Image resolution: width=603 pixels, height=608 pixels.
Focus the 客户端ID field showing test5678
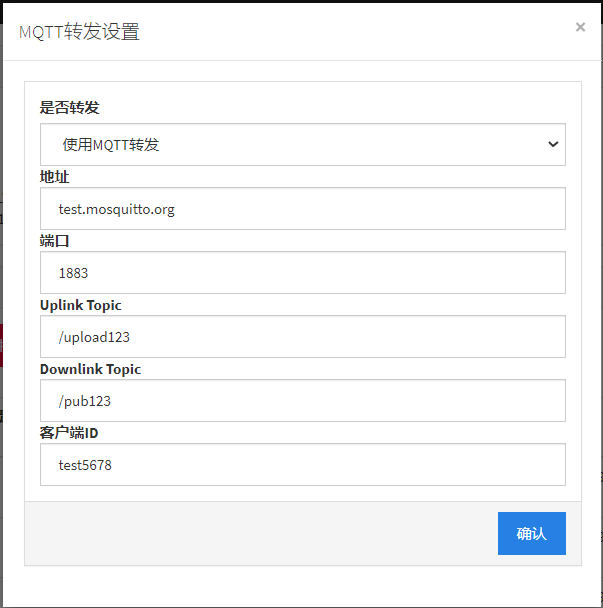coord(302,465)
